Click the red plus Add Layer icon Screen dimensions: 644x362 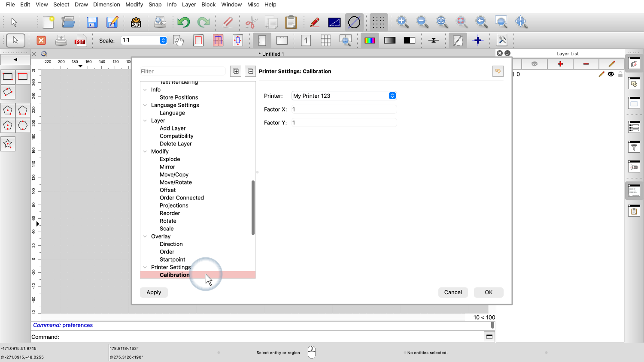(560, 64)
